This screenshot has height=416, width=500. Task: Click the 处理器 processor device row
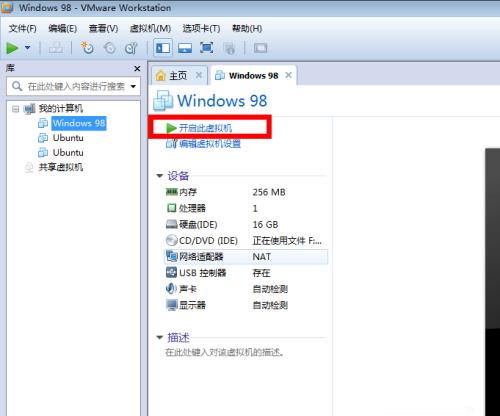[x=247, y=208]
